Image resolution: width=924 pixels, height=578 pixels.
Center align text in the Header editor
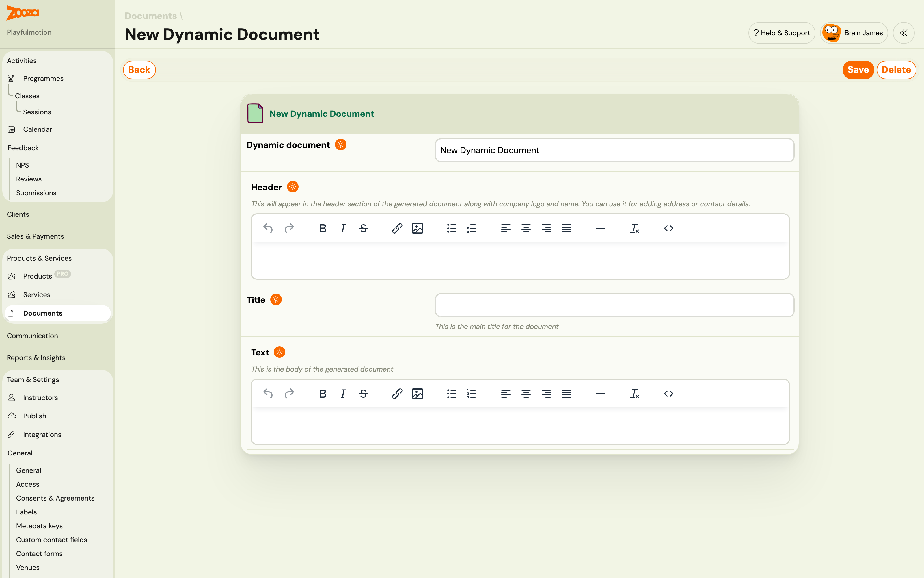(526, 228)
